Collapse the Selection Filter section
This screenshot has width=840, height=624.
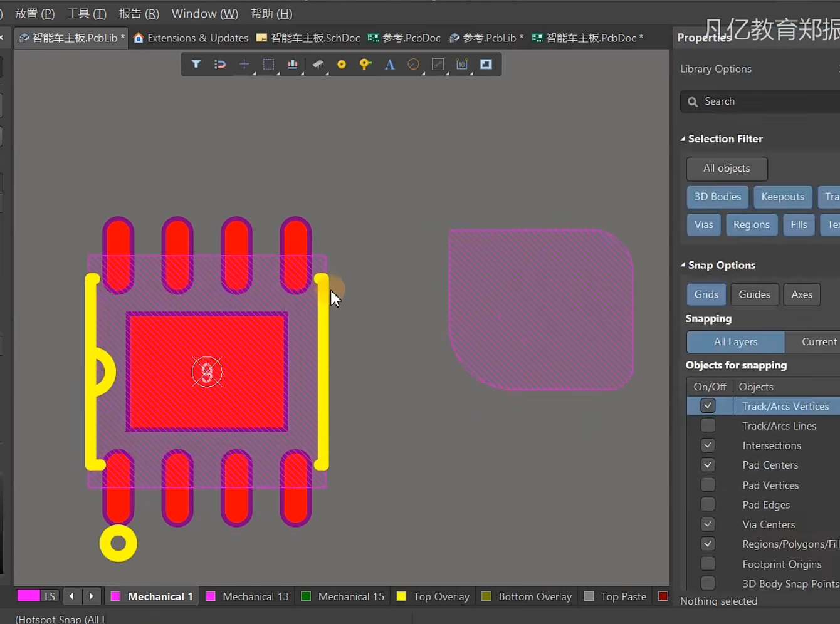[x=683, y=138]
